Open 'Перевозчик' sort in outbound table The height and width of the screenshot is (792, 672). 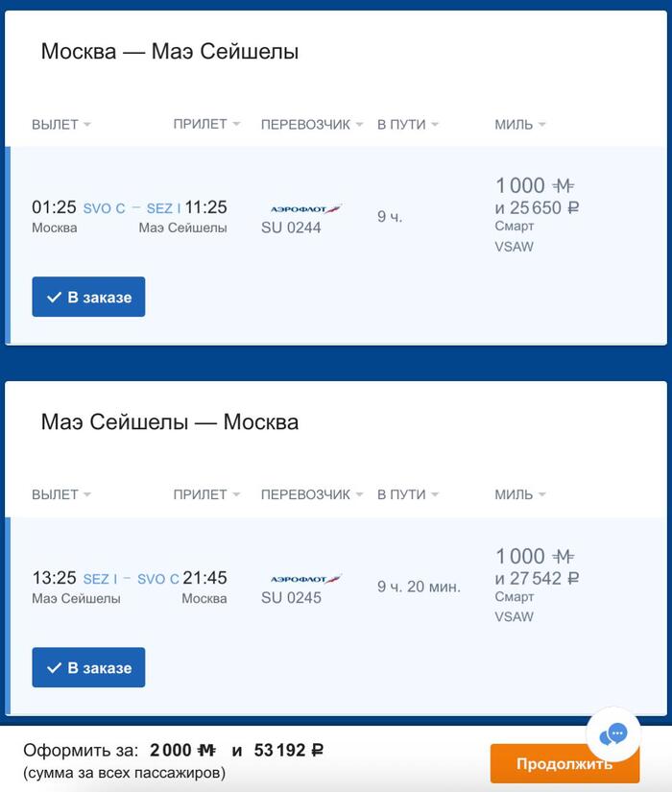312,125
